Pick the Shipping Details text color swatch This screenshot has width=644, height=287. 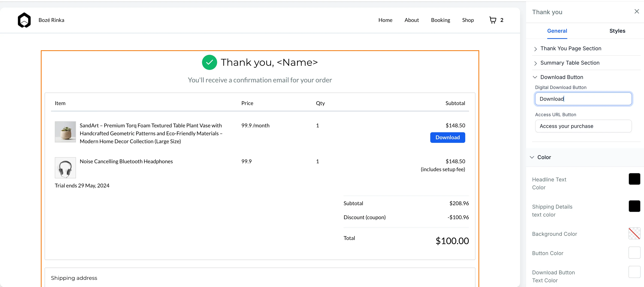click(x=634, y=206)
